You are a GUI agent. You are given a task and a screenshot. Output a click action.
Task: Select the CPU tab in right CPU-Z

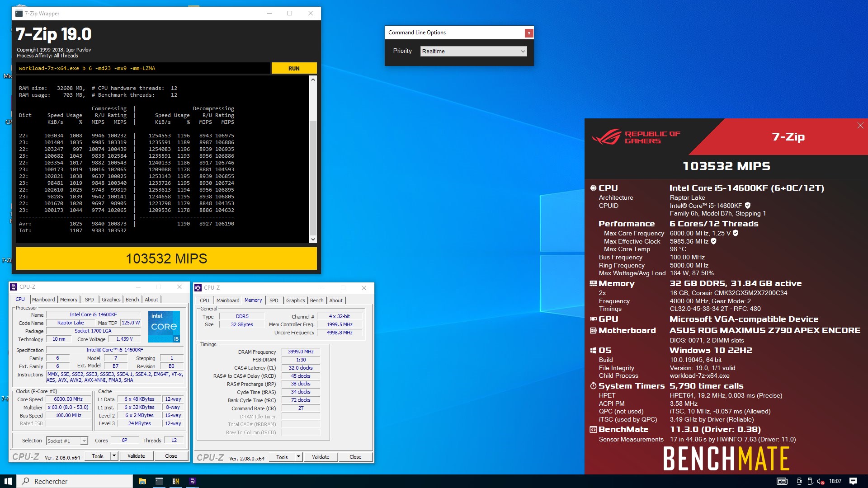205,300
